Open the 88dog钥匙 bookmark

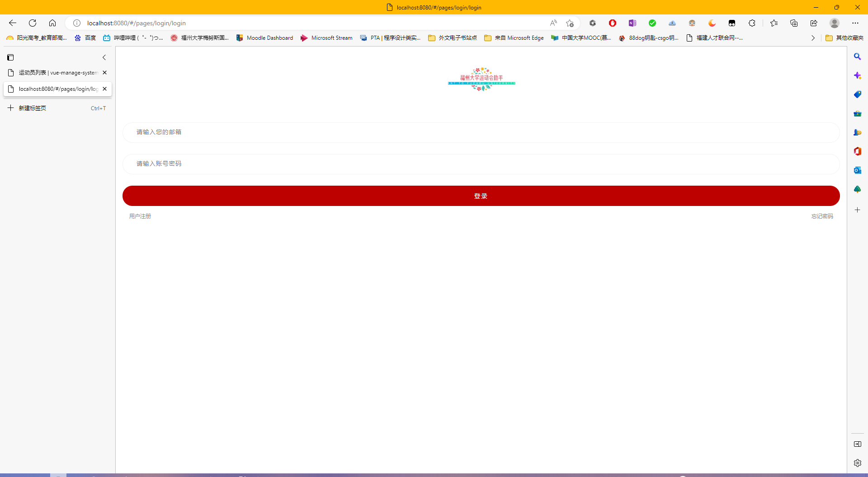pyautogui.click(x=649, y=38)
